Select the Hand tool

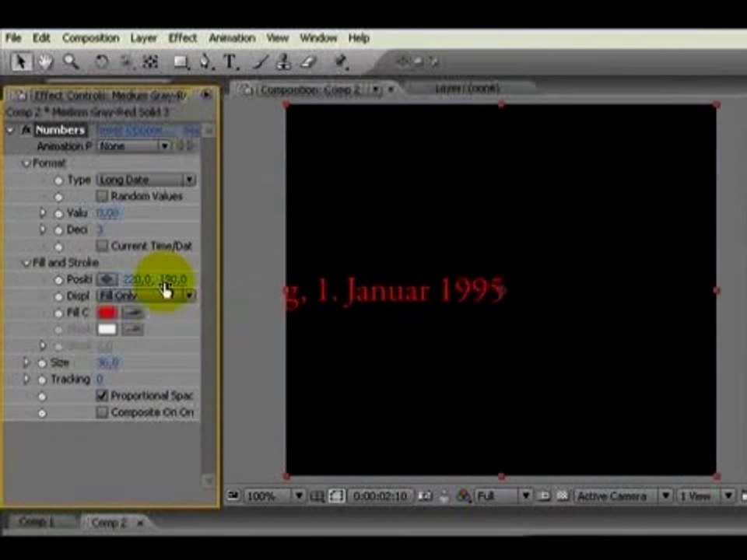[45, 62]
